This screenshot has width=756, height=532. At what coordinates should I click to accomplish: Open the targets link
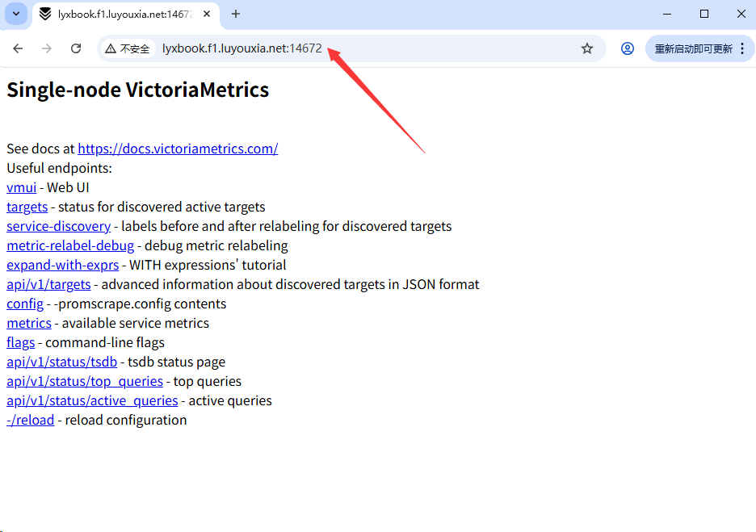(x=27, y=207)
